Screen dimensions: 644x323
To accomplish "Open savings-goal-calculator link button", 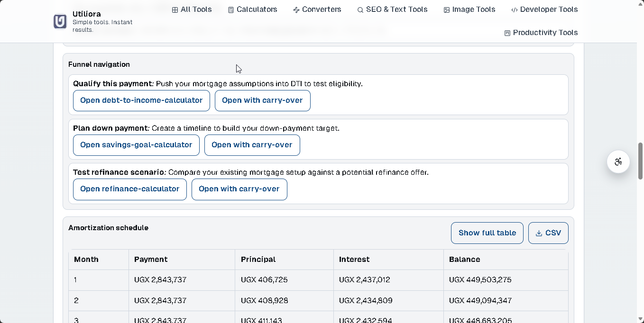I will 136,145.
